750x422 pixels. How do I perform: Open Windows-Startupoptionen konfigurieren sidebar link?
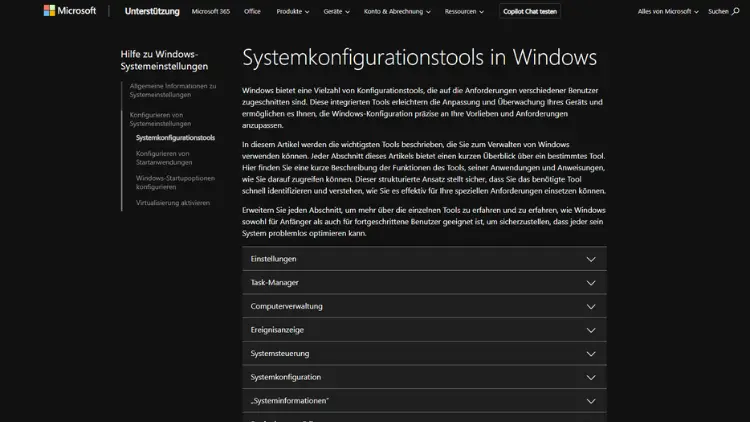(175, 182)
